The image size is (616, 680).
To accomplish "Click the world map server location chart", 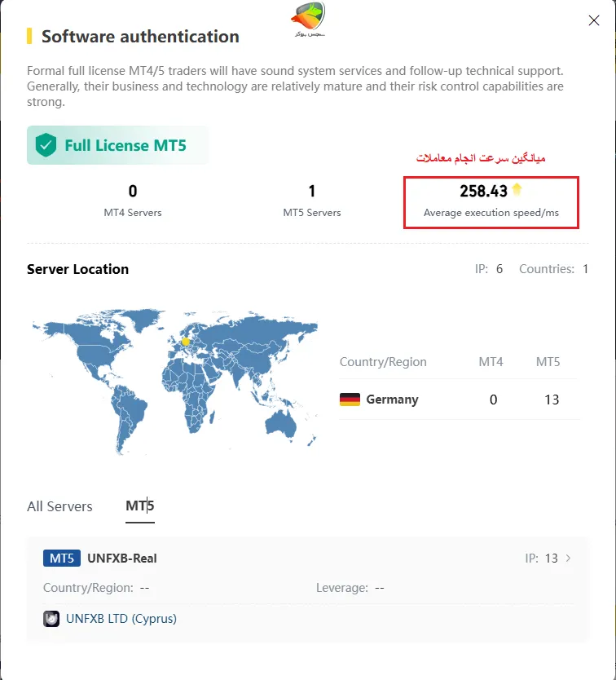I will pyautogui.click(x=174, y=382).
